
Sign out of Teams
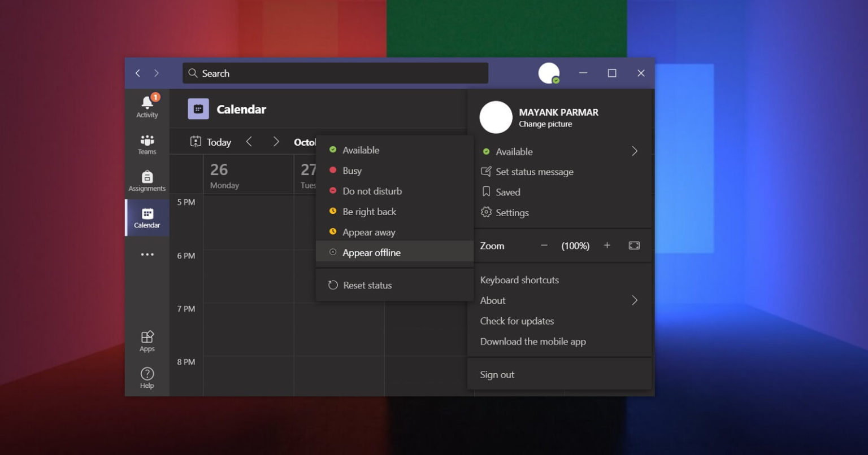point(497,374)
